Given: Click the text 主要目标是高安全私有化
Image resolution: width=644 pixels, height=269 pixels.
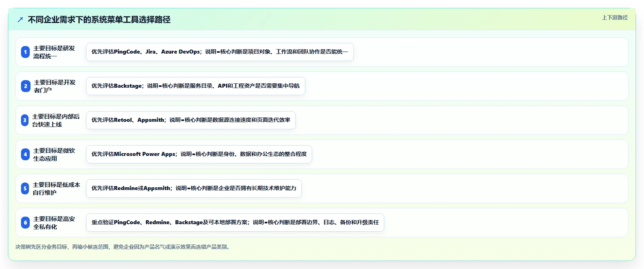Looking at the screenshot, I should 54,223.
